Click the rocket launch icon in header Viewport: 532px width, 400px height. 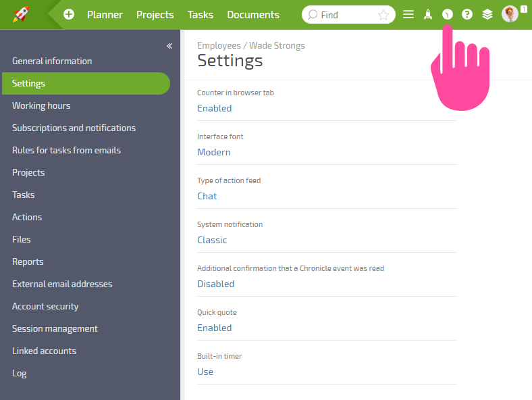click(428, 14)
